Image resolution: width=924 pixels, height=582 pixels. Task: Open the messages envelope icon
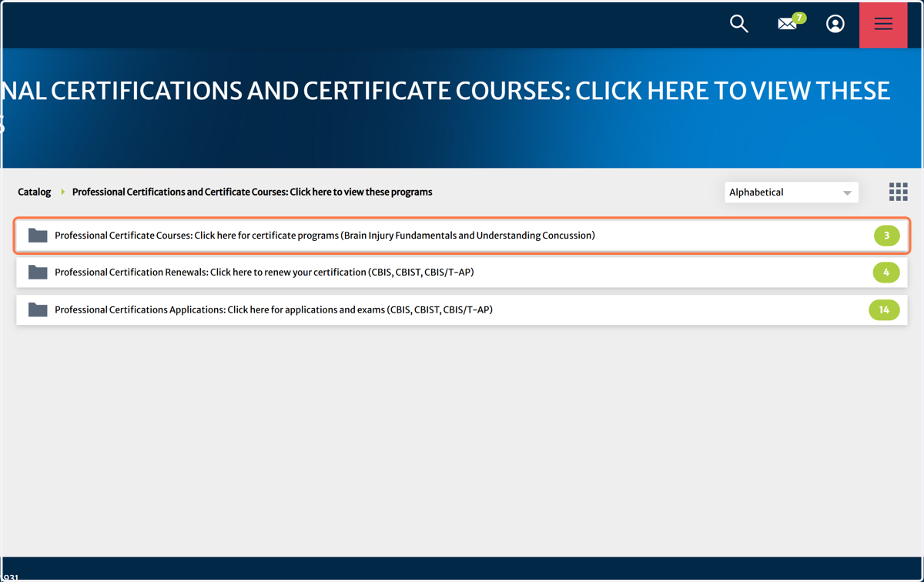[787, 25]
